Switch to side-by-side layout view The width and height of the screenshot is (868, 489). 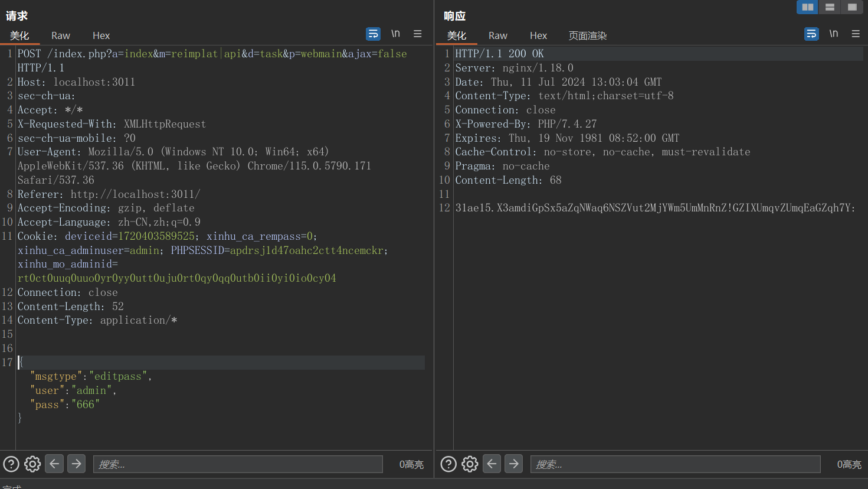click(807, 7)
